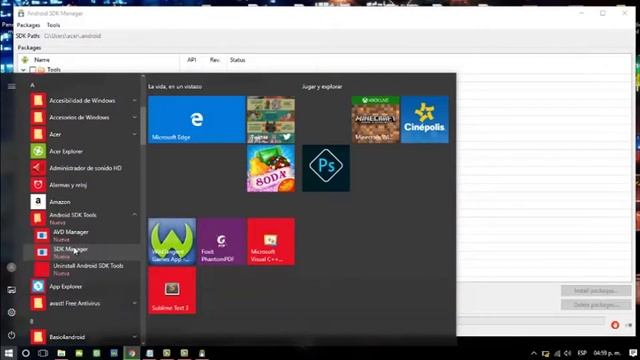
Task: Click letter B header in app list
Action: pyautogui.click(x=32, y=321)
